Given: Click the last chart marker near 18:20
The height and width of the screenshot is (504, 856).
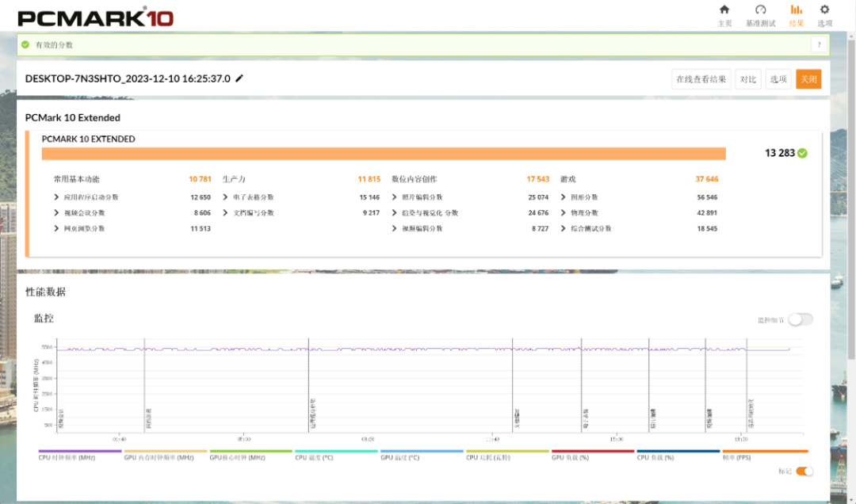Looking at the screenshot, I should click(x=747, y=385).
